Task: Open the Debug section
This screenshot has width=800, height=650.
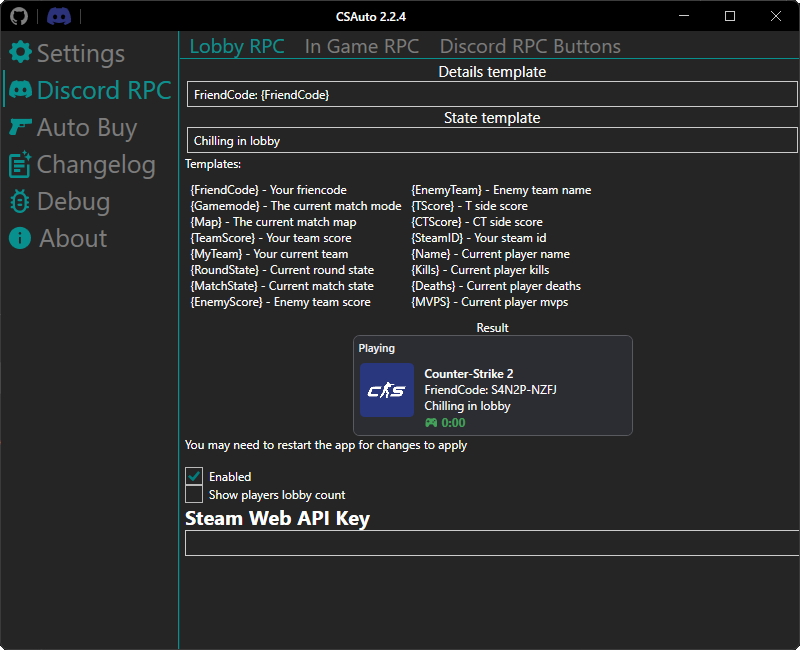Action: tap(73, 202)
